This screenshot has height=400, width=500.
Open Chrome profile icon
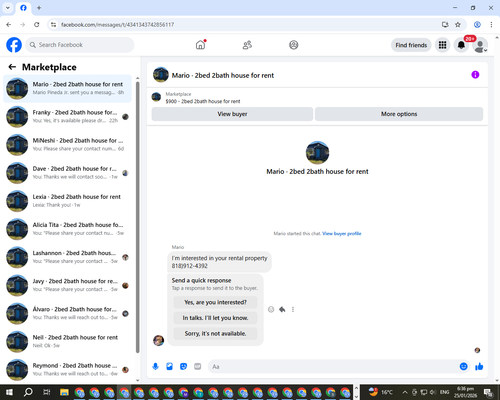click(477, 25)
